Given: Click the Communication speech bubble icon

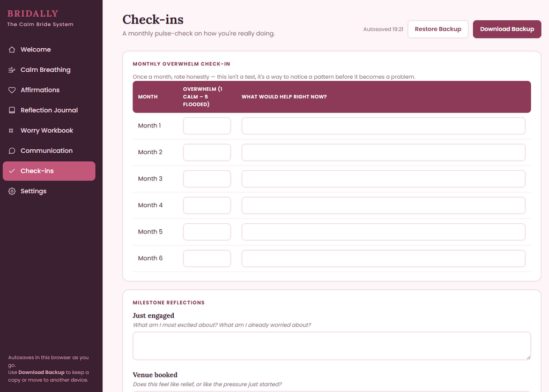Looking at the screenshot, I should tap(12, 150).
